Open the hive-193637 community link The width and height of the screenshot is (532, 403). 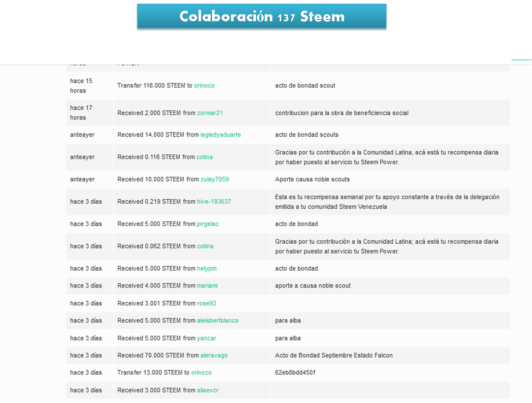click(214, 201)
